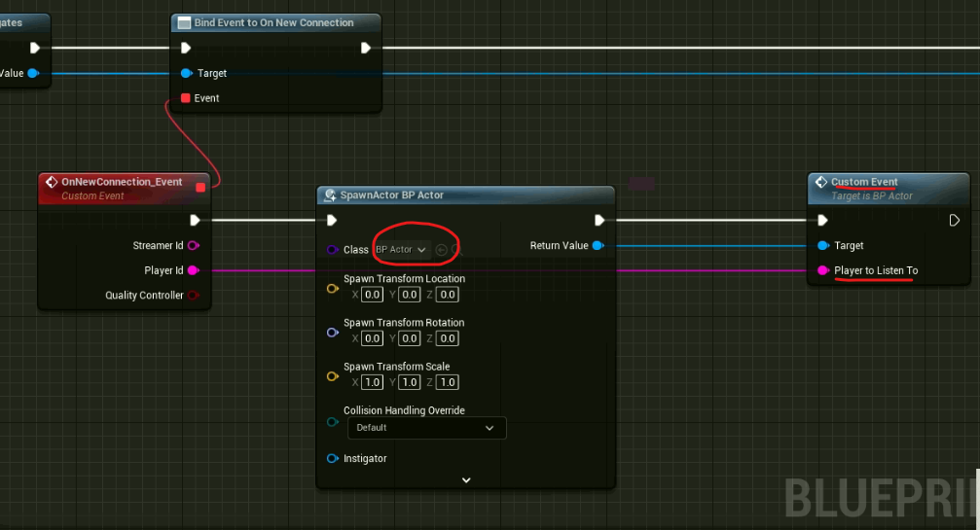Click the Rotation Y value field
Viewport: 980px width, 530px height.
click(x=410, y=338)
